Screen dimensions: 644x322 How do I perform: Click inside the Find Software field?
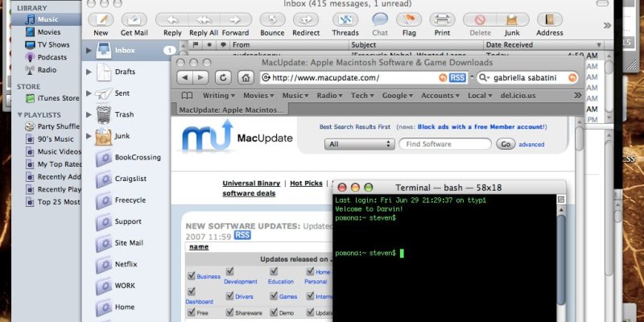tap(445, 144)
